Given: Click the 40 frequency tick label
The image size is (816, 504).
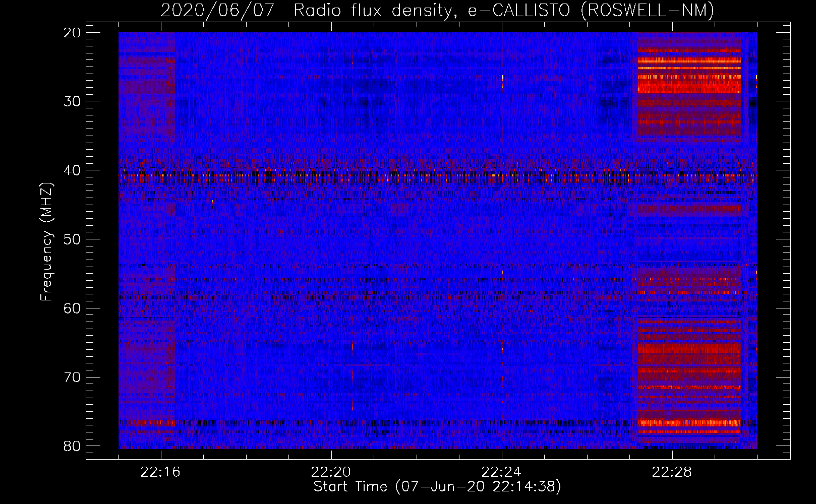Looking at the screenshot, I should (x=72, y=170).
